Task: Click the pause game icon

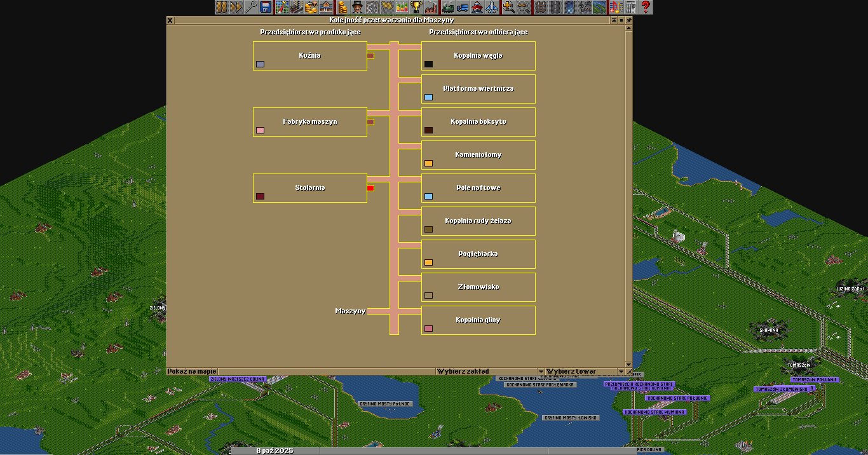Action: click(221, 7)
